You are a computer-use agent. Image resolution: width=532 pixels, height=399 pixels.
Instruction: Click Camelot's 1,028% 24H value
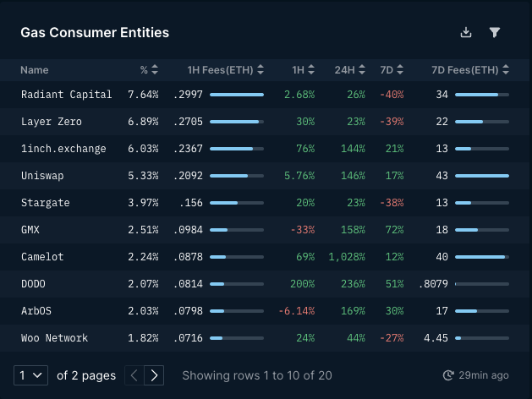[x=347, y=257]
